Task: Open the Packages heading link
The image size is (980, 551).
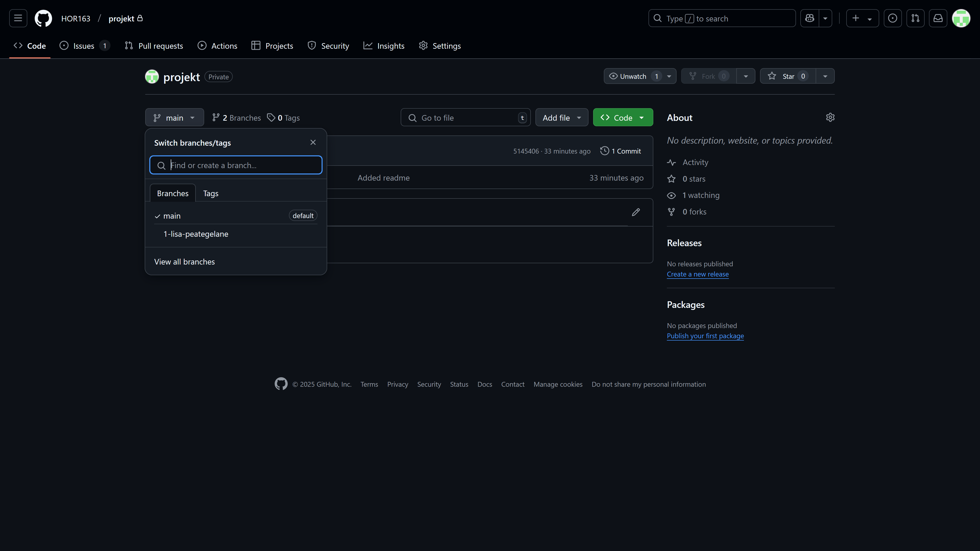Action: click(685, 305)
